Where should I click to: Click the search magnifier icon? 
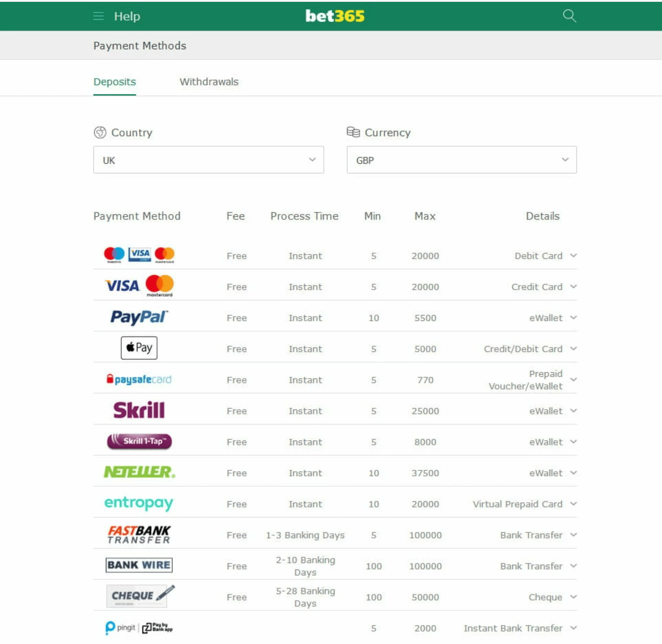[569, 16]
